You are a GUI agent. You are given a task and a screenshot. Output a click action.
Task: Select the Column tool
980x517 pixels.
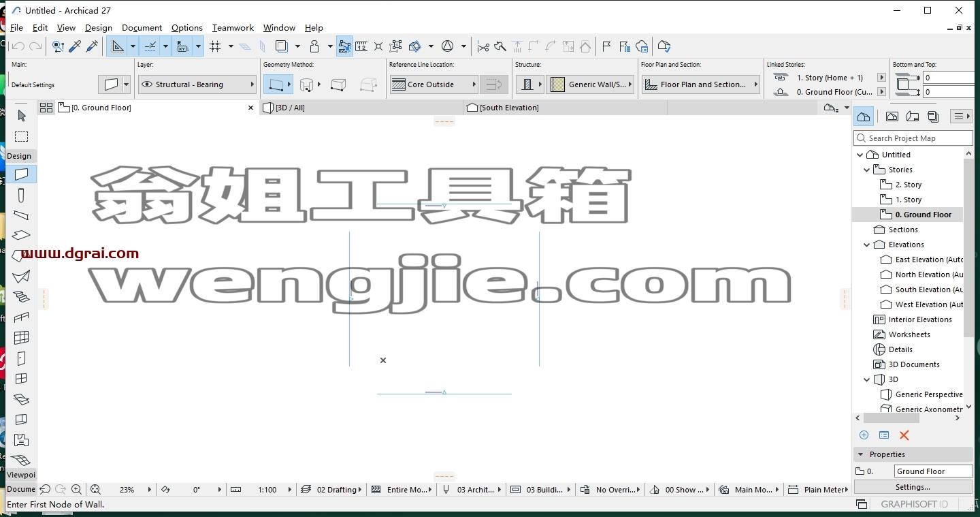click(21, 195)
